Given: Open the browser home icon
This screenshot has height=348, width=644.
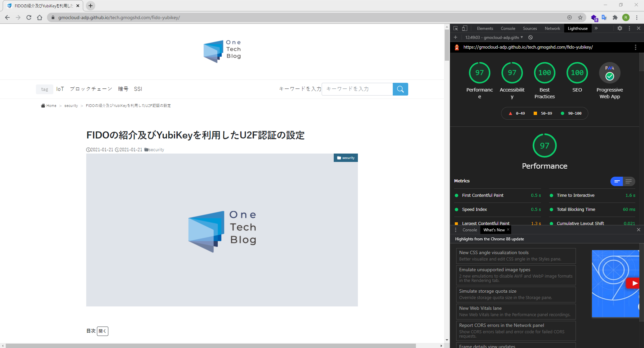Looking at the screenshot, I should point(40,17).
